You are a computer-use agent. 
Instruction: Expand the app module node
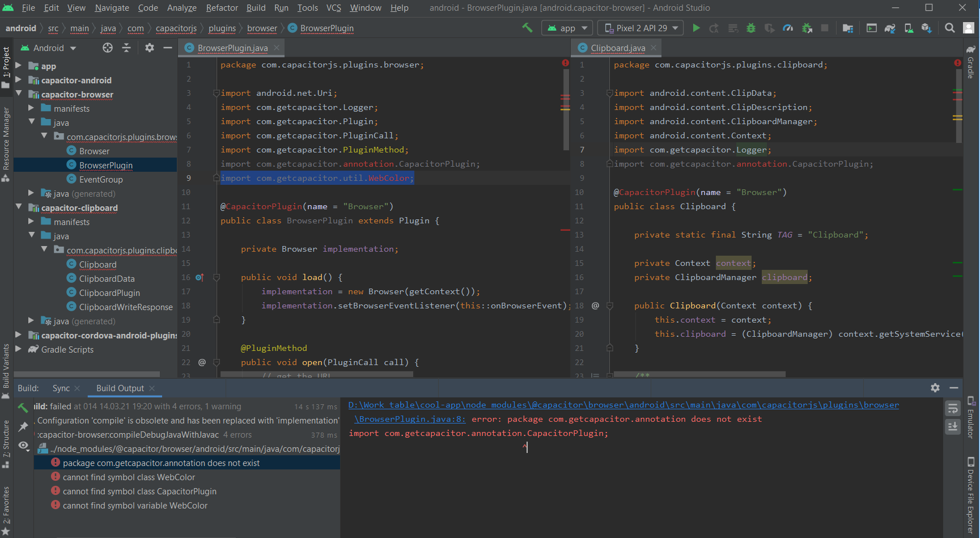pos(18,66)
